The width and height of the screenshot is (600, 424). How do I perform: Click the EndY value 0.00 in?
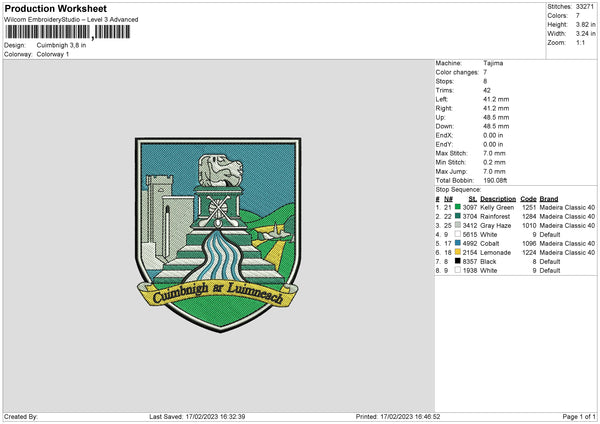(x=493, y=144)
